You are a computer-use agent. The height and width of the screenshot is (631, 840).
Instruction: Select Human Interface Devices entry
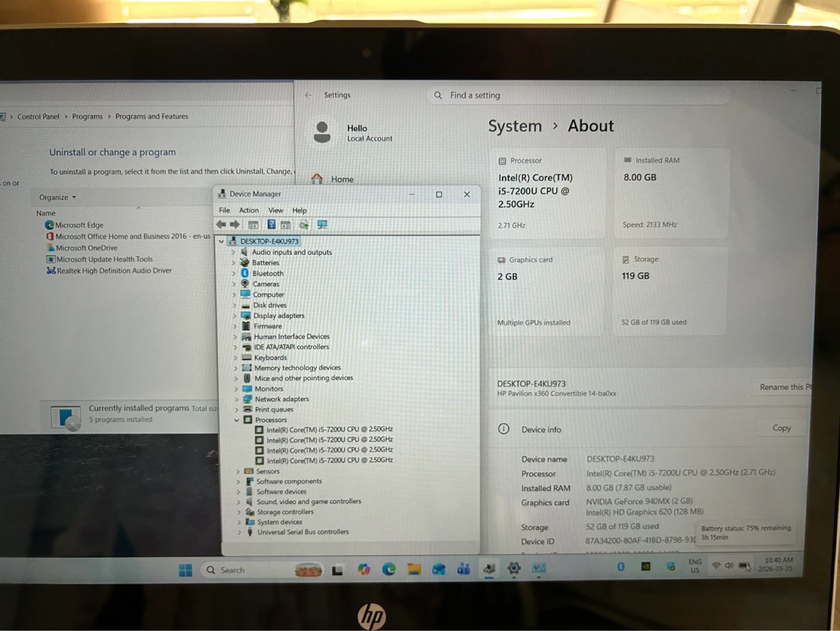tap(286, 337)
